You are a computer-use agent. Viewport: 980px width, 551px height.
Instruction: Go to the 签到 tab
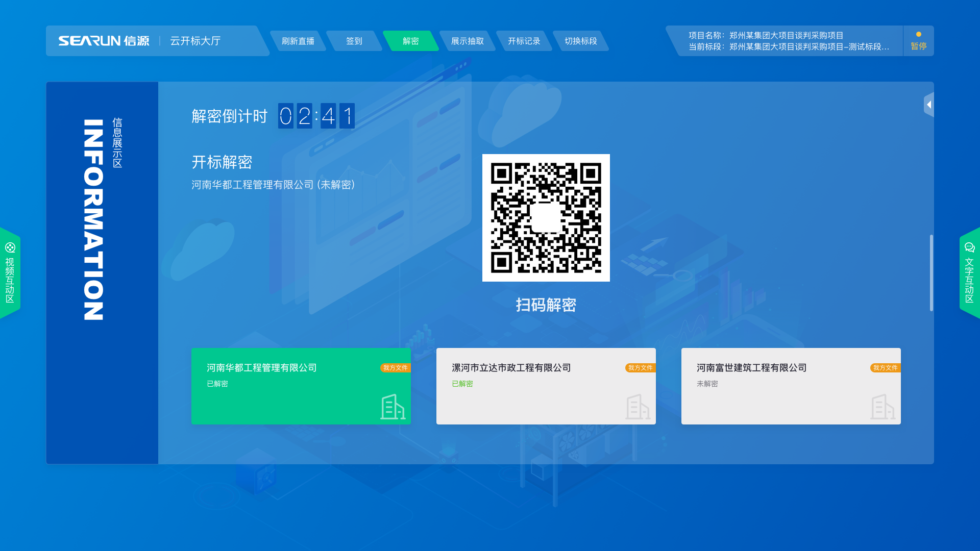(354, 41)
